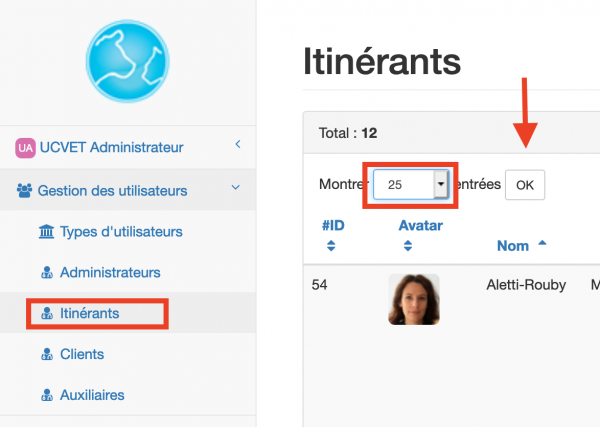Viewport: 600px width, 427px height.
Task: Collapse the UCVET Administrateur chevron
Action: click(x=237, y=146)
